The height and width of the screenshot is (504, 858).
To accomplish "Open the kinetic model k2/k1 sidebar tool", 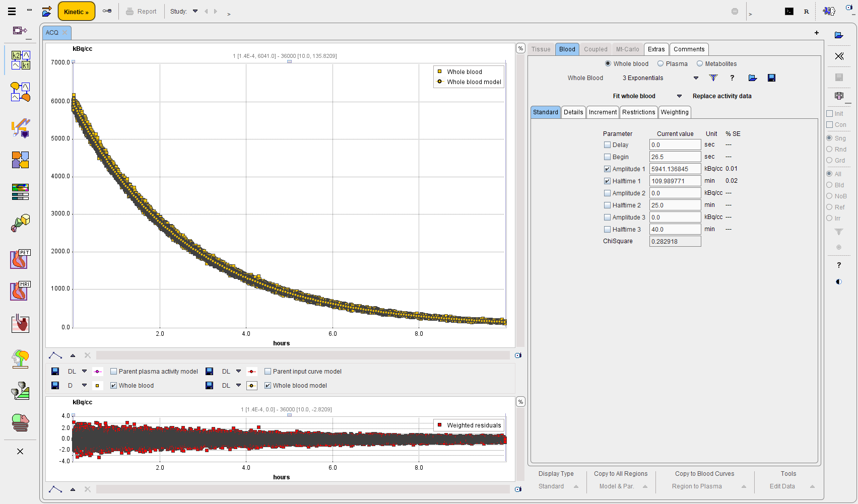I will click(21, 60).
